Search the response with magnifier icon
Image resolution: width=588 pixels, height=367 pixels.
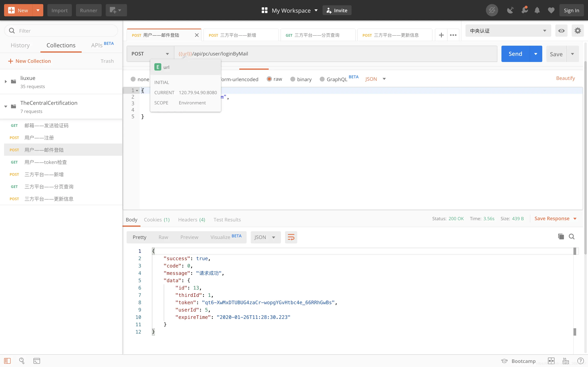coord(571,237)
